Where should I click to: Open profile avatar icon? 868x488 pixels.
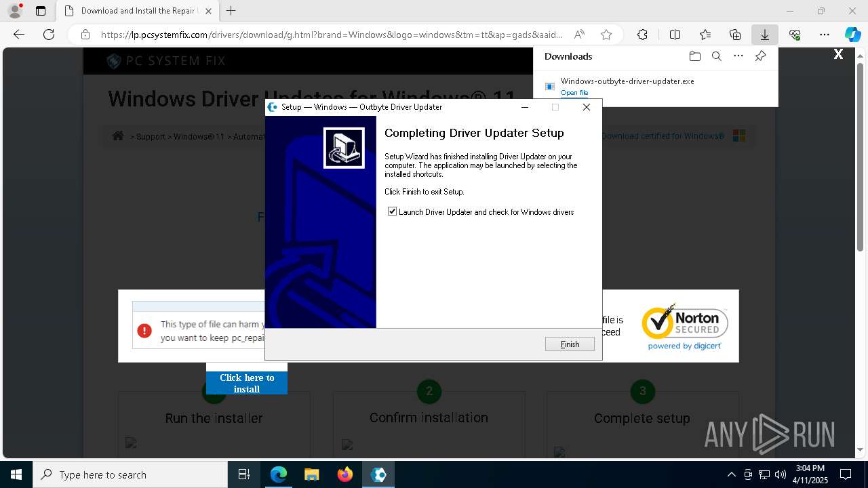14,11
